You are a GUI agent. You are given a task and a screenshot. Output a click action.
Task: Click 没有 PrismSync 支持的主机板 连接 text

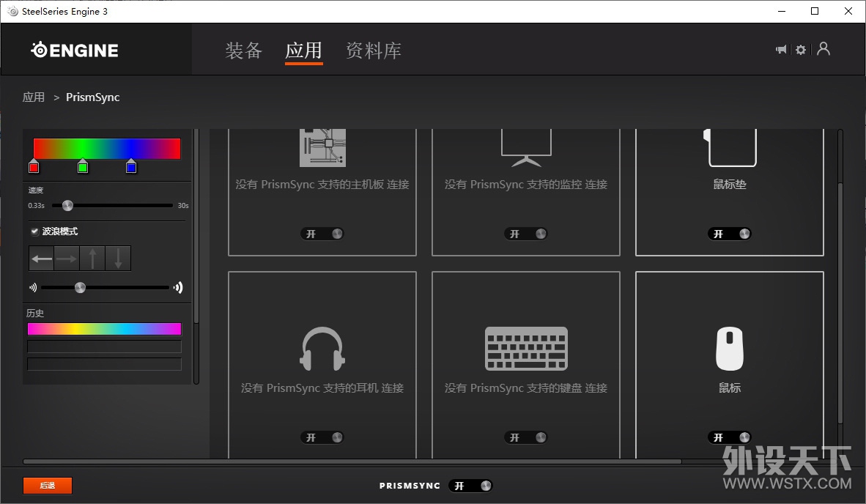pos(322,185)
